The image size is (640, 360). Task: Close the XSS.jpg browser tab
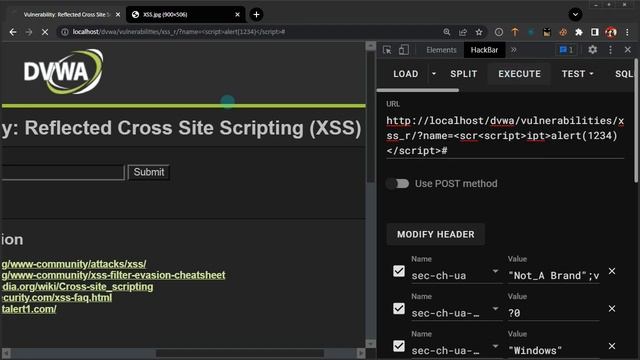[x=238, y=15]
